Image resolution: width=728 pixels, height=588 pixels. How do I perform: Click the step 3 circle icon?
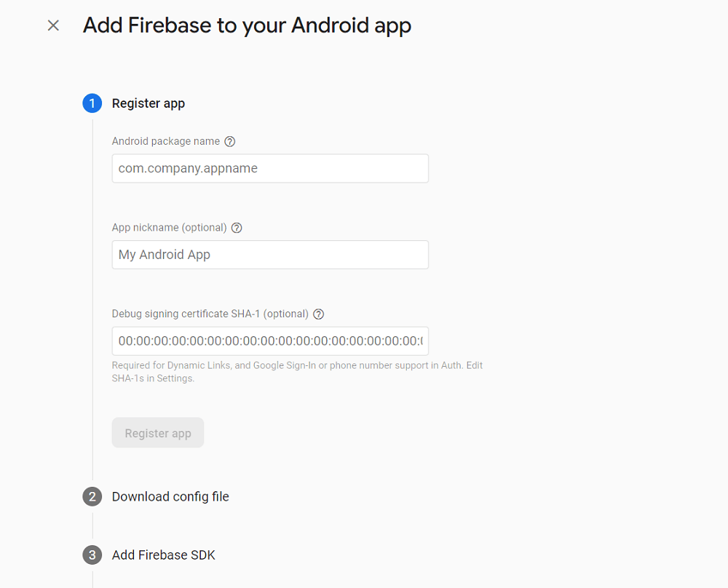point(92,555)
